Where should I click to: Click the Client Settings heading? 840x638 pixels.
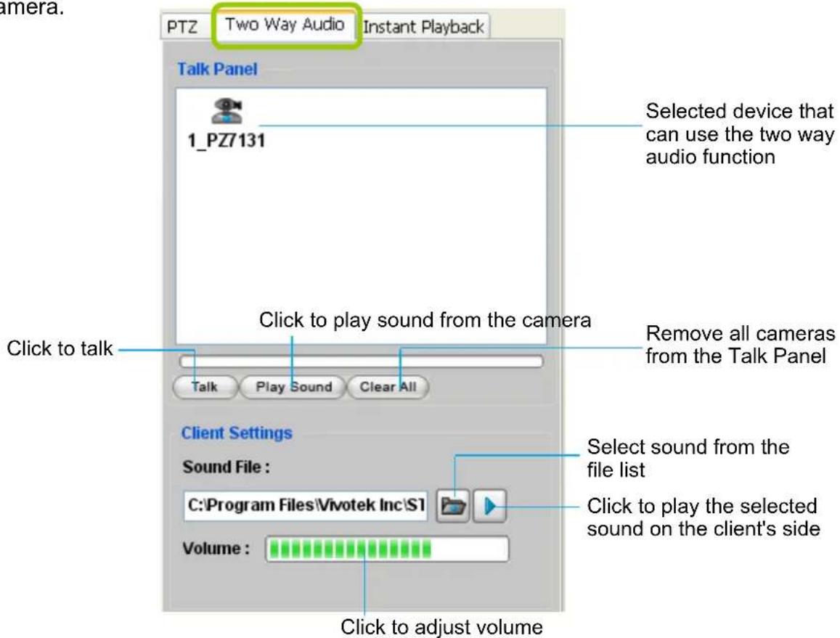click(237, 433)
